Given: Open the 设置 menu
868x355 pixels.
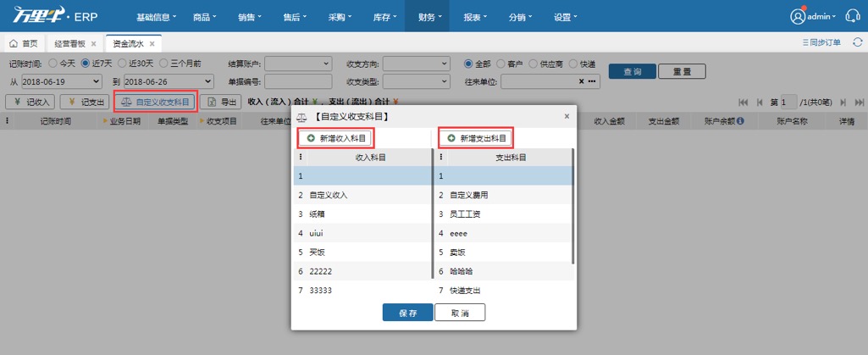Looking at the screenshot, I should tap(565, 17).
